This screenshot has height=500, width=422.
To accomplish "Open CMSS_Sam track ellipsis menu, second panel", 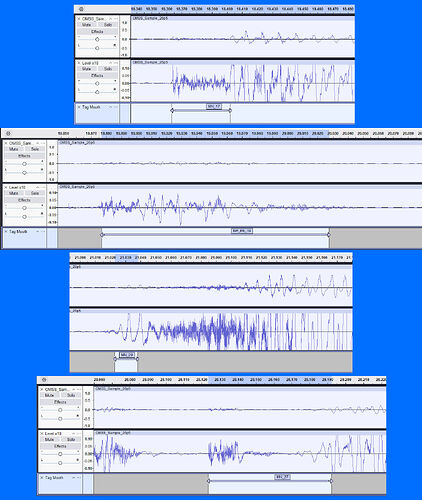I will coord(43,143).
